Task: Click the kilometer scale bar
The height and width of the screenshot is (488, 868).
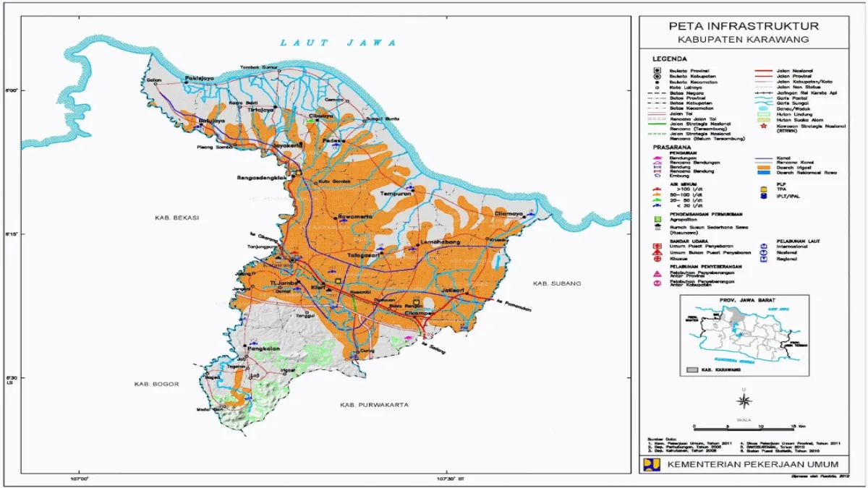Action: 744,428
